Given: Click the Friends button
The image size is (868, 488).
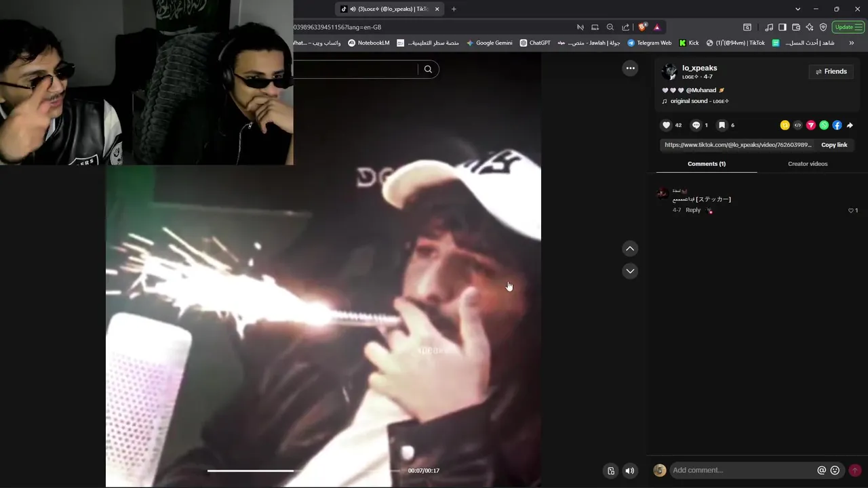Looking at the screenshot, I should point(831,71).
